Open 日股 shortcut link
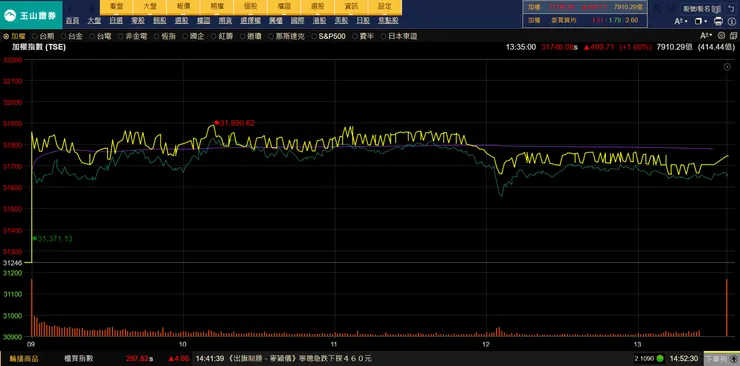 click(x=363, y=21)
